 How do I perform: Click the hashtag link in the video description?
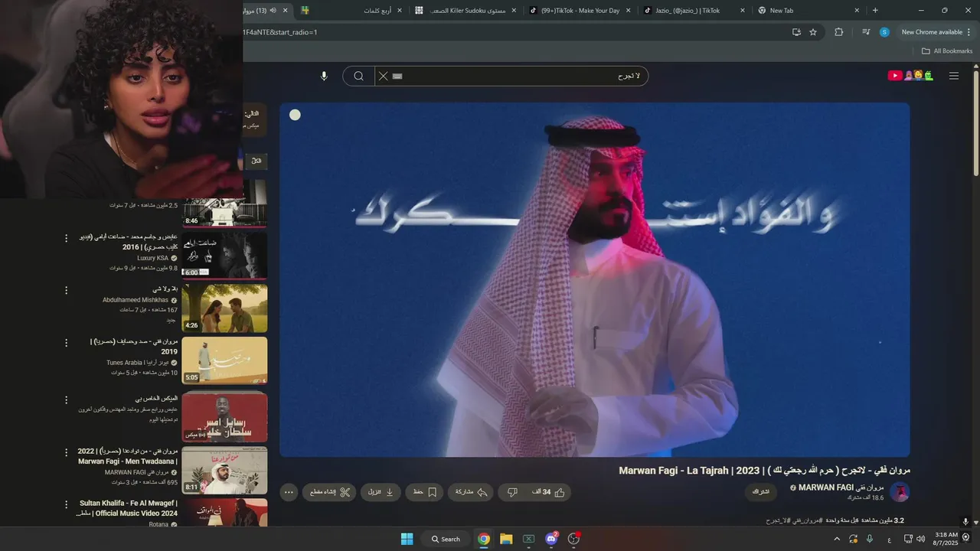tap(794, 520)
